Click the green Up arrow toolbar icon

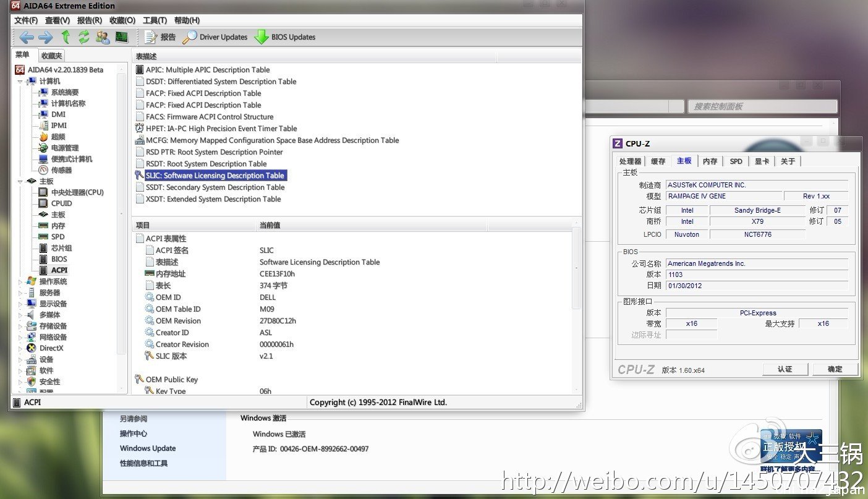(66, 37)
